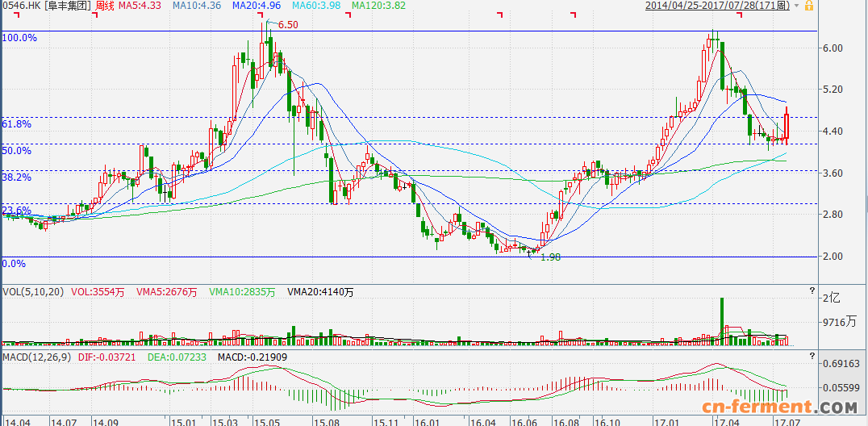Open the help question mark in VOL panel

click(812, 290)
